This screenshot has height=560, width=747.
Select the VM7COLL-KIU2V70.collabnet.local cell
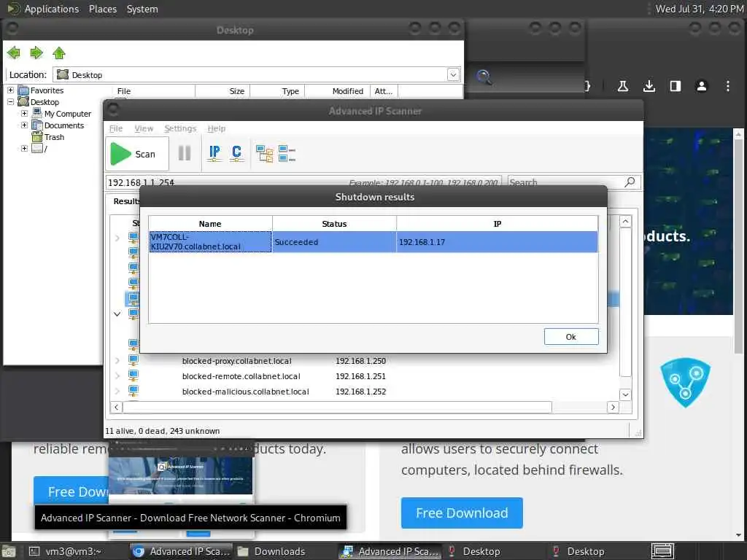click(210, 242)
